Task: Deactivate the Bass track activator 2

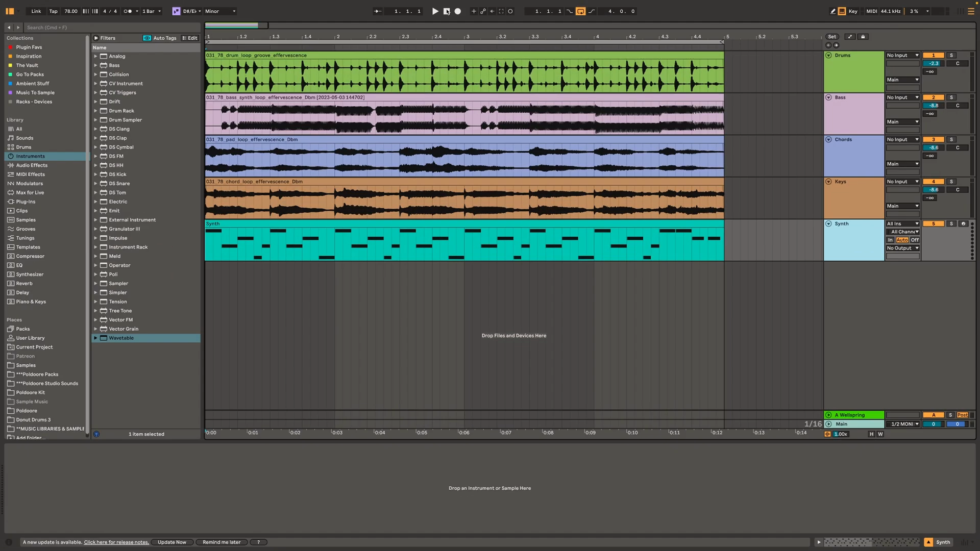Action: (x=934, y=97)
